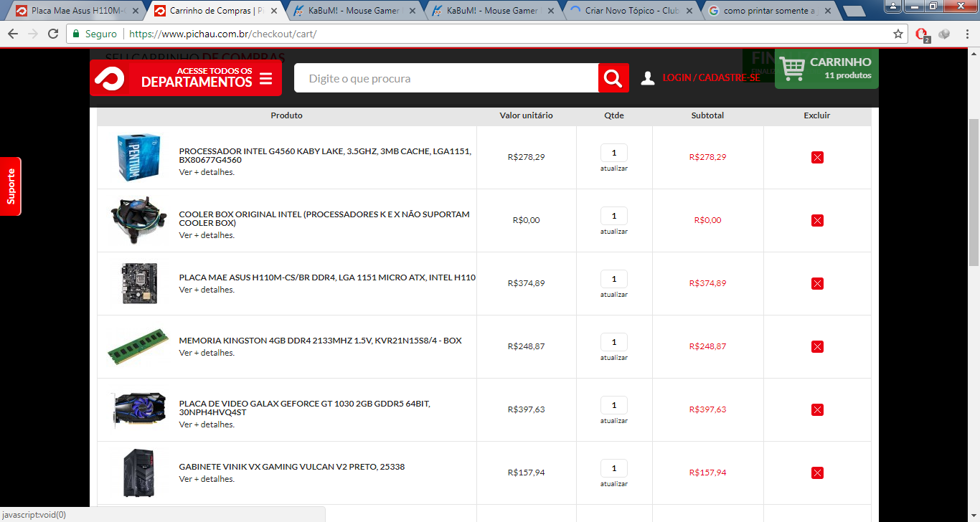
Task: Click the Vinik case thumbnail
Action: 138,473
